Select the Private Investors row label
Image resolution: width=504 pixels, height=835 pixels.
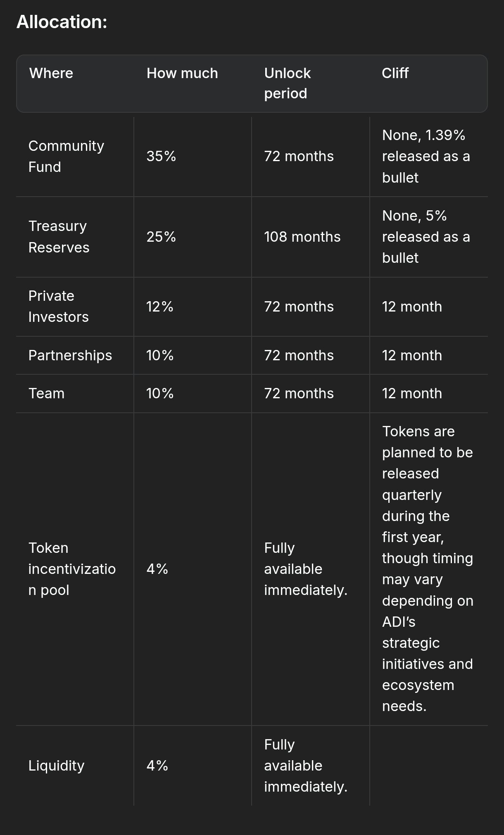pyautogui.click(x=58, y=306)
